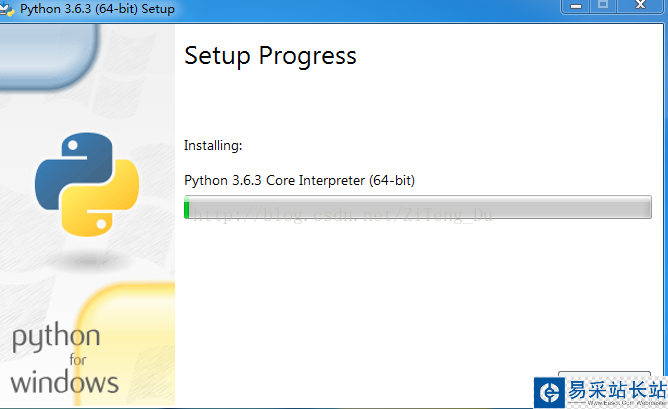
Task: Click the word "python" in left banner
Action: coord(56,337)
